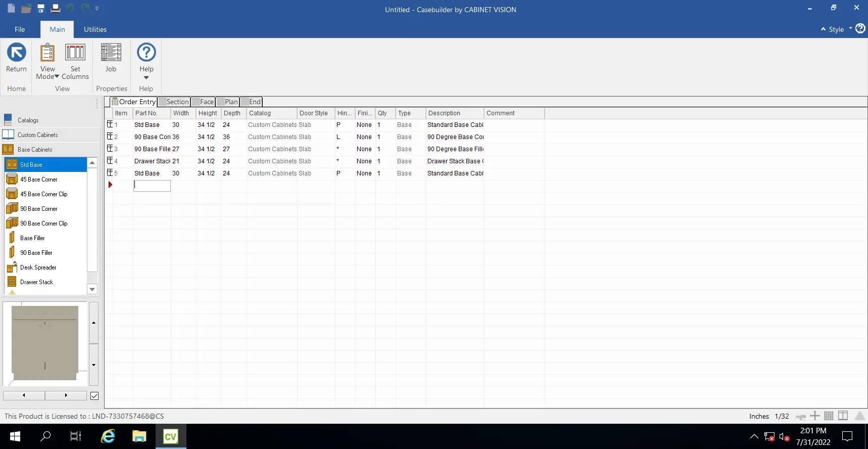The width and height of the screenshot is (868, 449).
Task: Select the Order Entry view tab
Action: (x=133, y=102)
